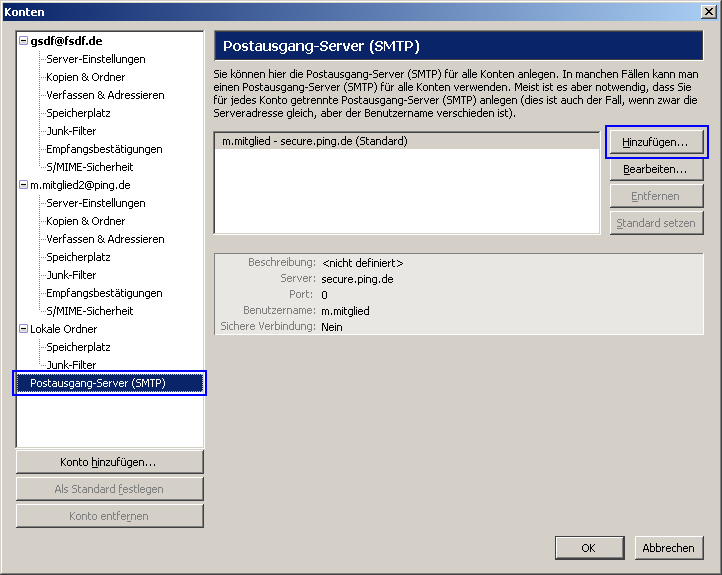Collapse the Lokale Ordner tree node
The image size is (722, 575).
[x=24, y=329]
